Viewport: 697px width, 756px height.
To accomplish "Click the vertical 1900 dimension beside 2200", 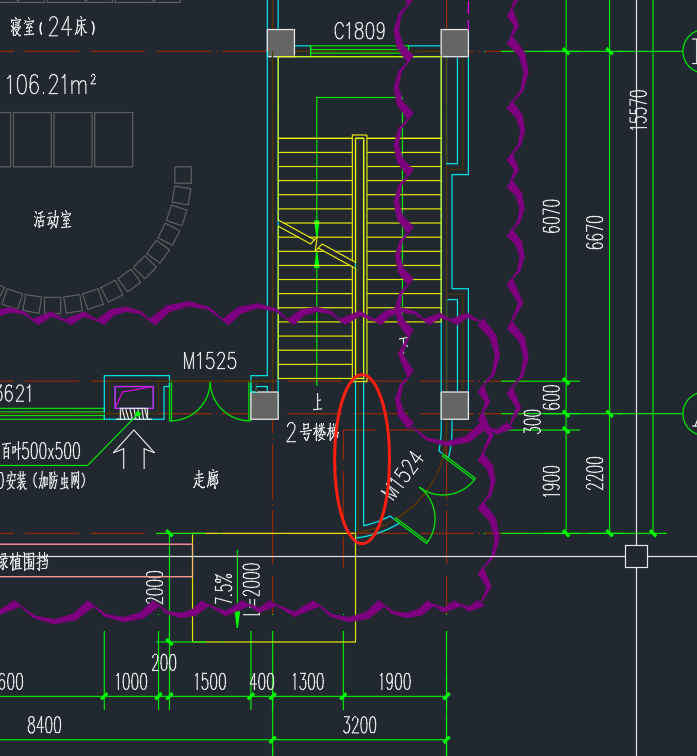I will pos(552,481).
